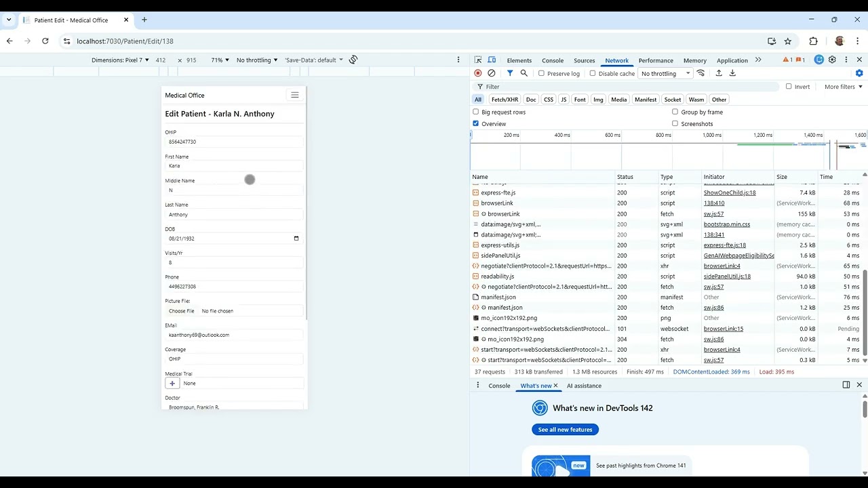The width and height of the screenshot is (868, 488).
Task: Click the issues count flag badge
Action: [x=800, y=60]
